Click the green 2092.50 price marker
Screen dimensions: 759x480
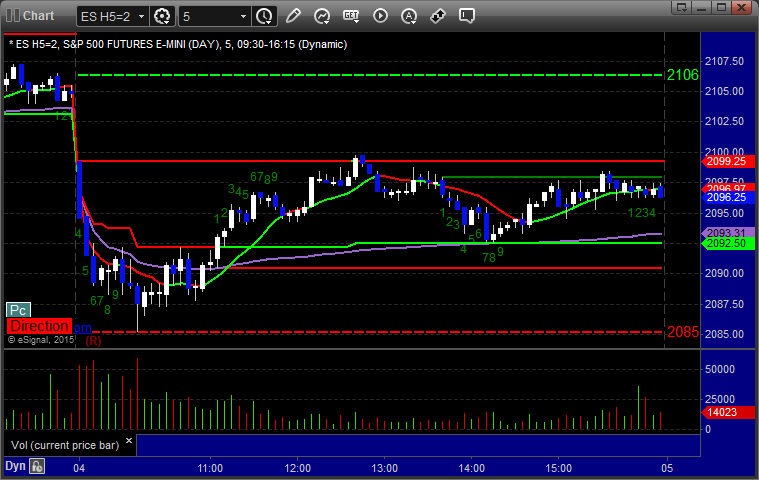(728, 243)
